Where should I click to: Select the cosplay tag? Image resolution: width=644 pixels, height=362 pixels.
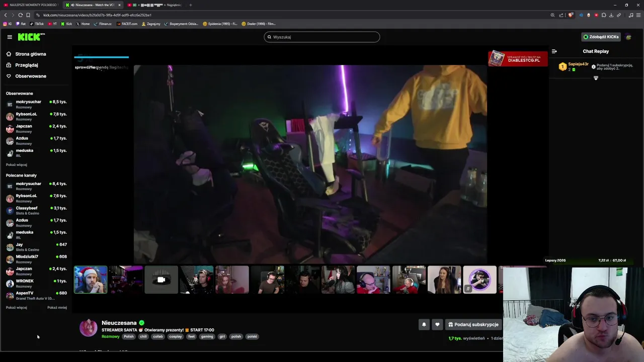pos(176,336)
